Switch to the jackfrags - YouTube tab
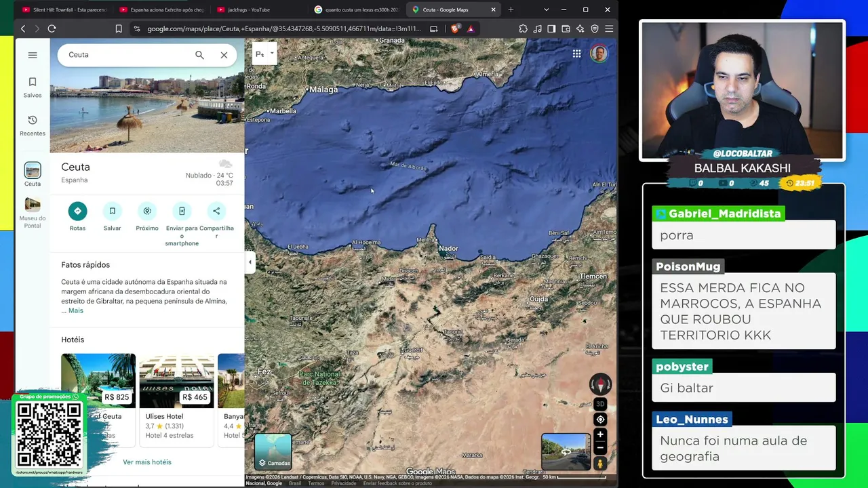This screenshot has height=488, width=868. point(259,9)
